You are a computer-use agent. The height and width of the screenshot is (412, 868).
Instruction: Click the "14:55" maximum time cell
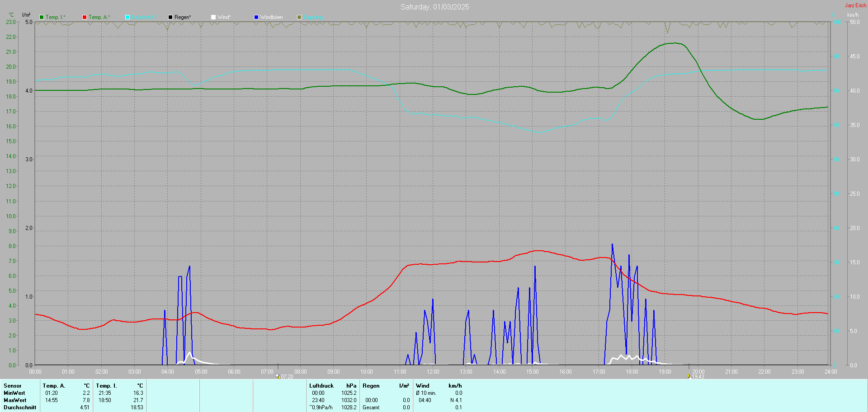click(52, 400)
